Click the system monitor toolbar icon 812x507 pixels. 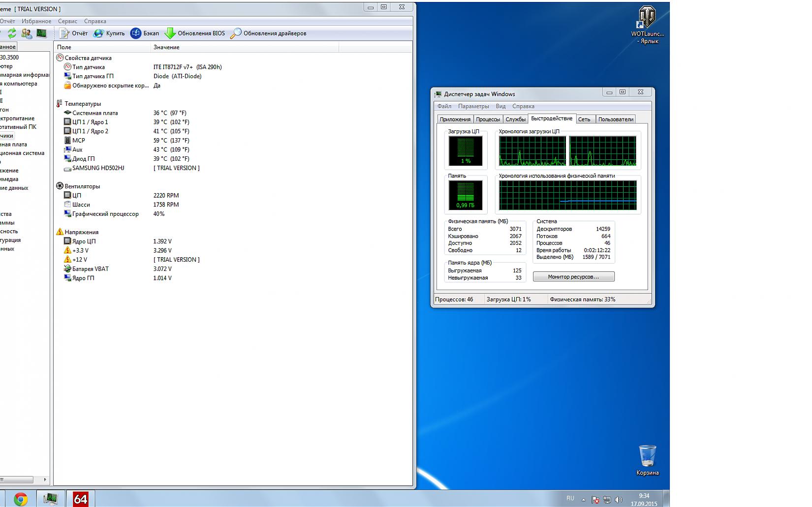pos(41,33)
